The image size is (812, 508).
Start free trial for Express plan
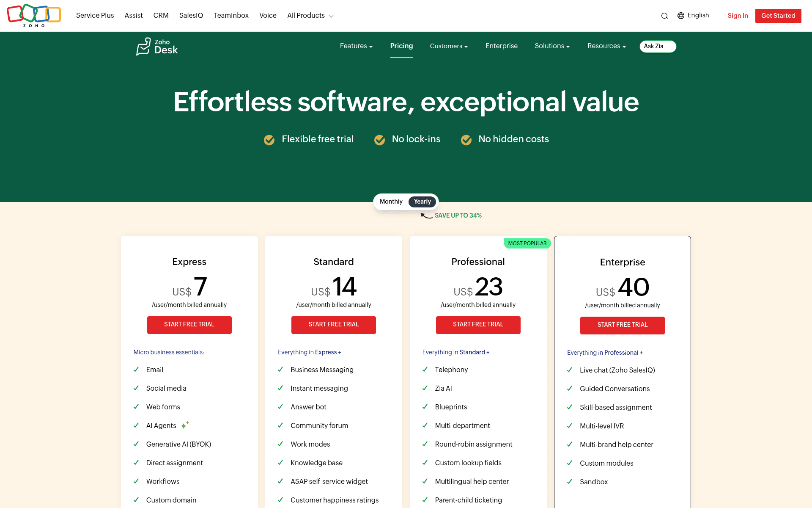click(189, 325)
